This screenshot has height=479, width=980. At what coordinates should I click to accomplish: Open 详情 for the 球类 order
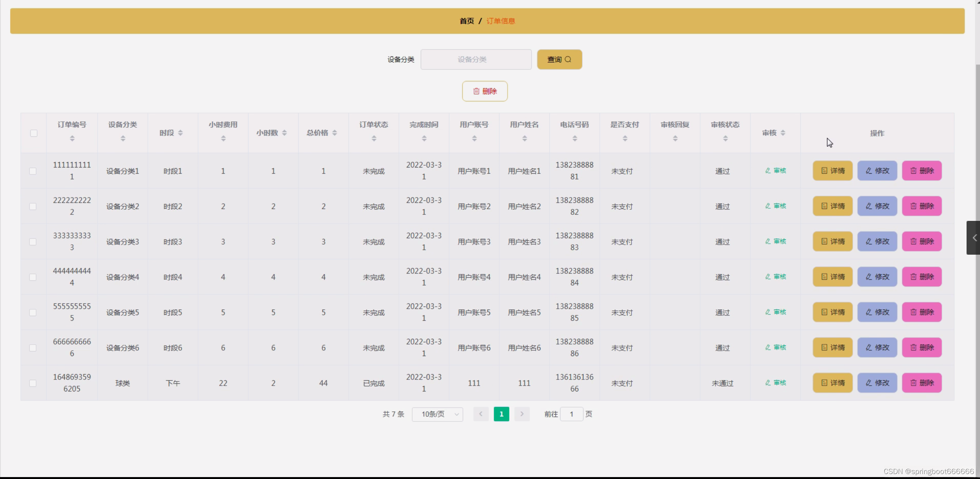[832, 383]
